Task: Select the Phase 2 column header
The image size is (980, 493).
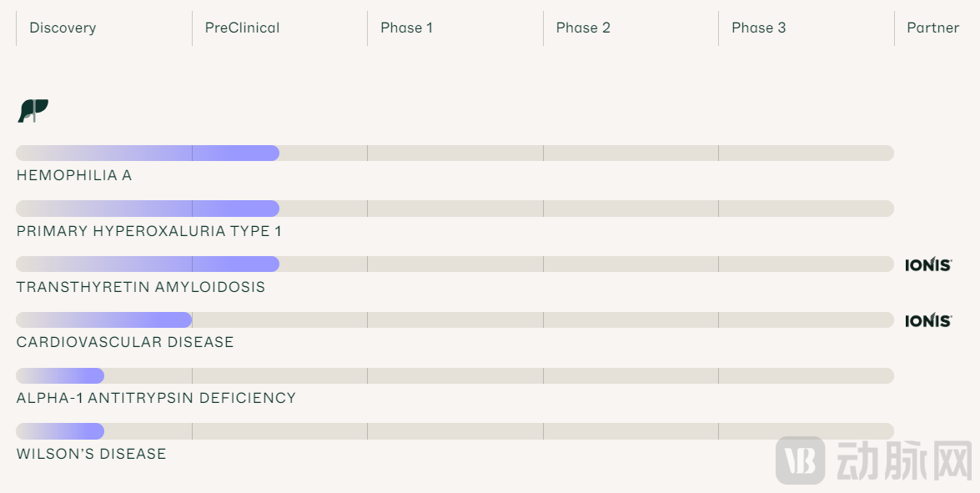Action: (583, 28)
